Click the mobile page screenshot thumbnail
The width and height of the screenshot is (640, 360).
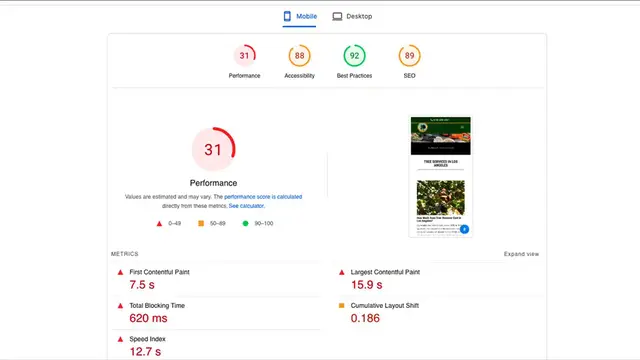(440, 177)
